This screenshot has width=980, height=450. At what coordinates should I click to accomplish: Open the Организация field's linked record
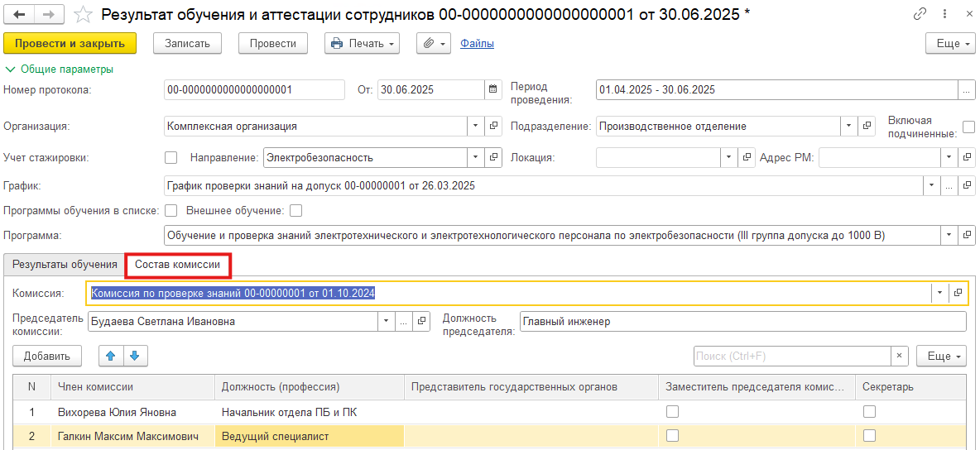pos(494,127)
